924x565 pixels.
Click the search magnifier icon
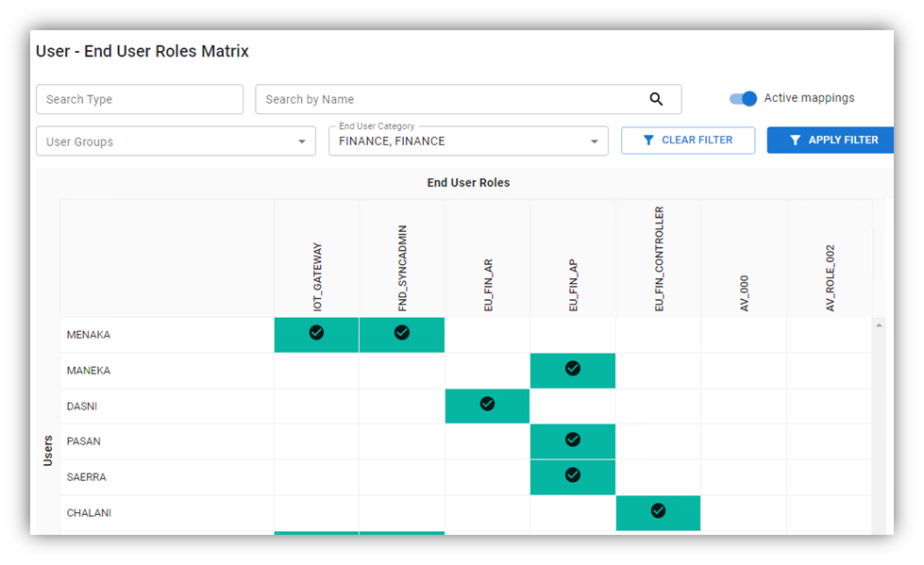pos(656,99)
